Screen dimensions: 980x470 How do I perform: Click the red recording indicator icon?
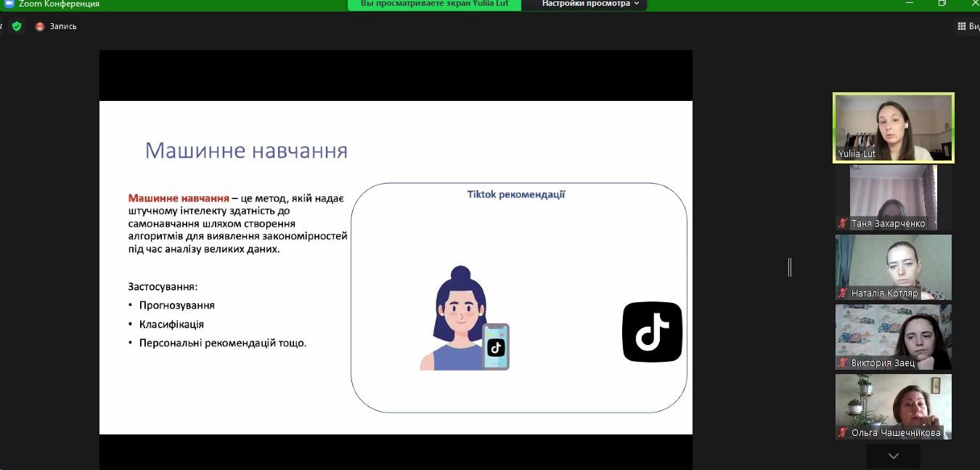tap(40, 26)
